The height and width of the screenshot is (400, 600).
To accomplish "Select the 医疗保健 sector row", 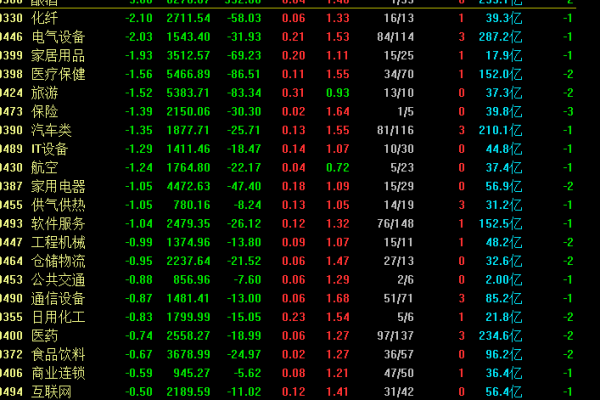I will tap(59, 74).
